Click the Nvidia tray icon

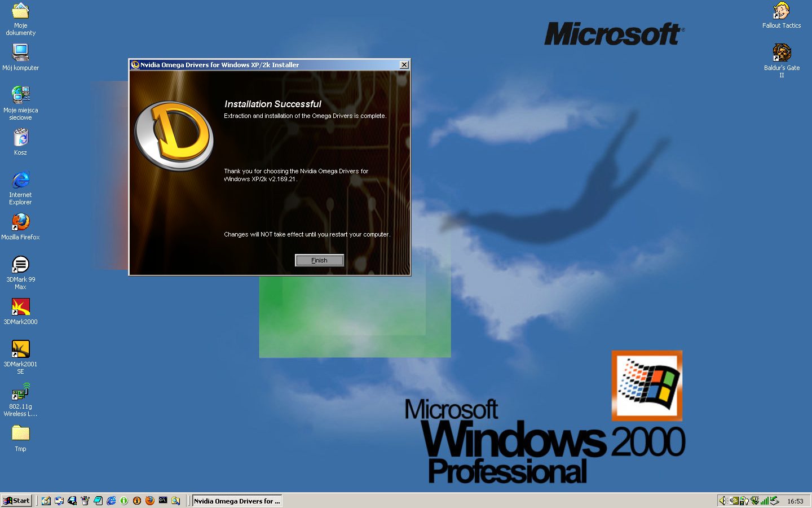click(734, 501)
